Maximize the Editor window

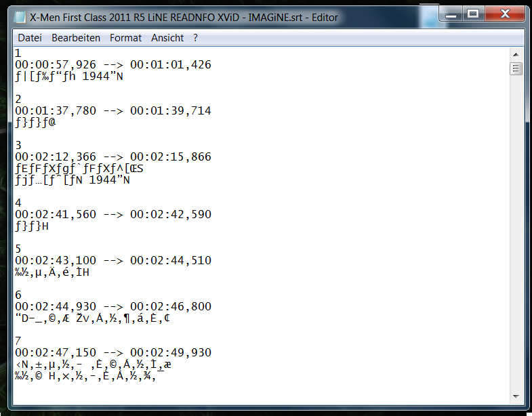pos(473,14)
